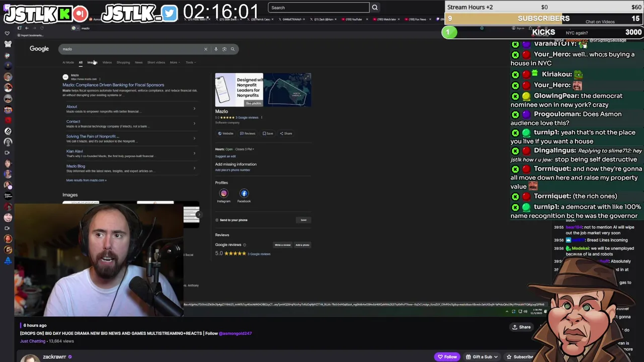Follow zackrawrr with the Follow button
644x362 pixels.
[x=447, y=357]
